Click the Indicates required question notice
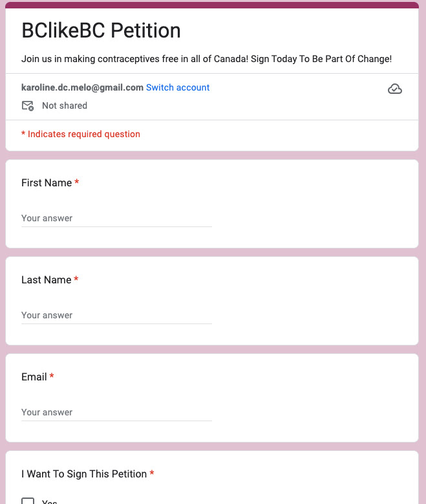The height and width of the screenshot is (504, 426). pyautogui.click(x=81, y=134)
